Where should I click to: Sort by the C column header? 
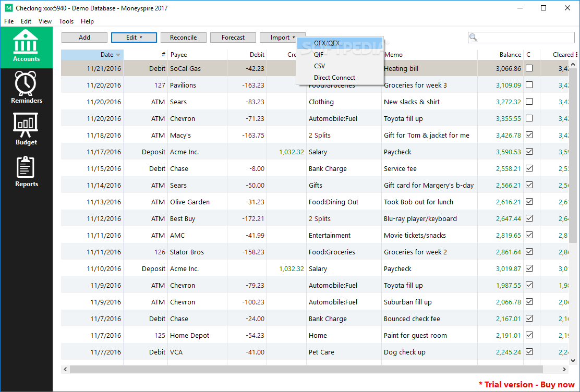(x=531, y=55)
